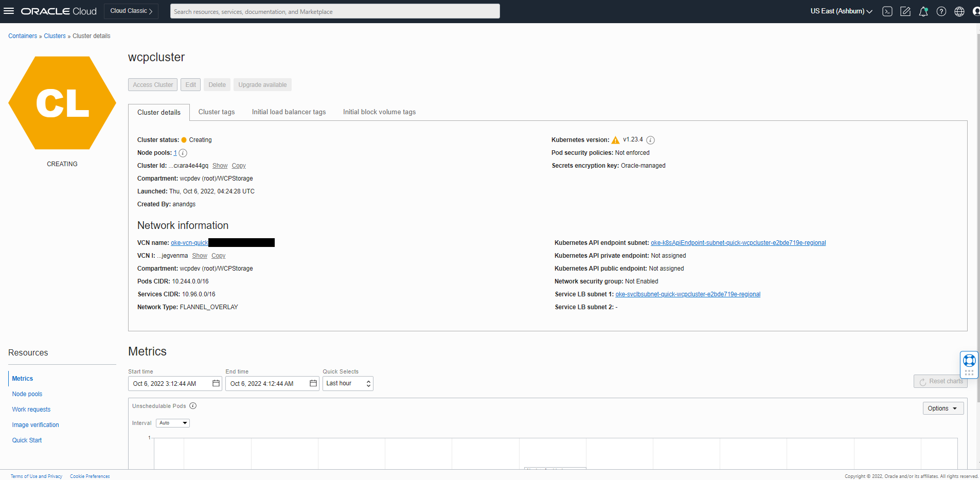Go to Containers breadcrumb
This screenshot has height=480, width=980.
coord(23,36)
